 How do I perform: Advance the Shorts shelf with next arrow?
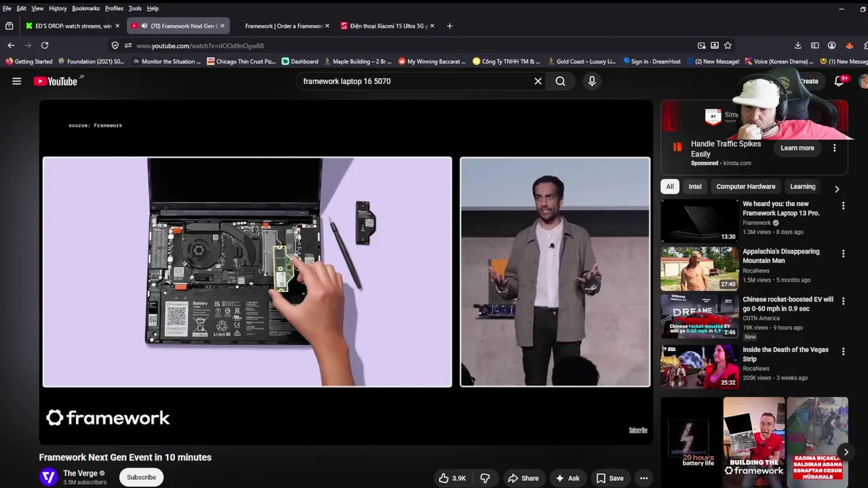(x=846, y=452)
